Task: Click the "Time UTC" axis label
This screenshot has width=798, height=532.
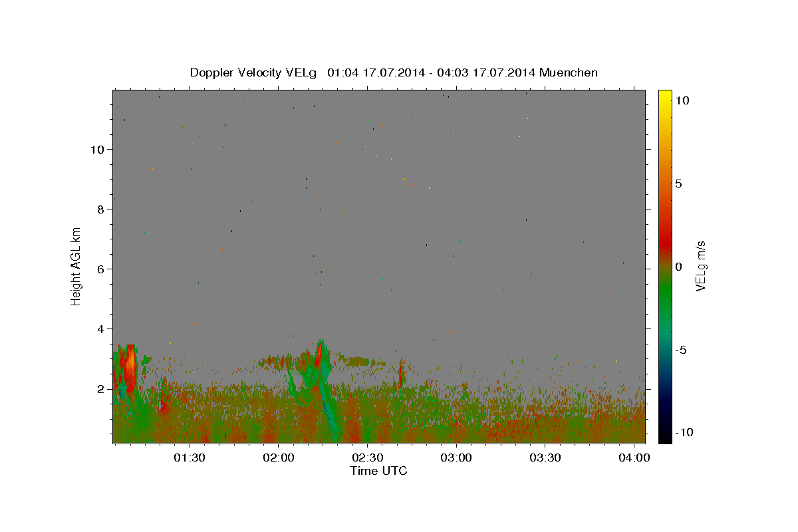Action: 378,471
